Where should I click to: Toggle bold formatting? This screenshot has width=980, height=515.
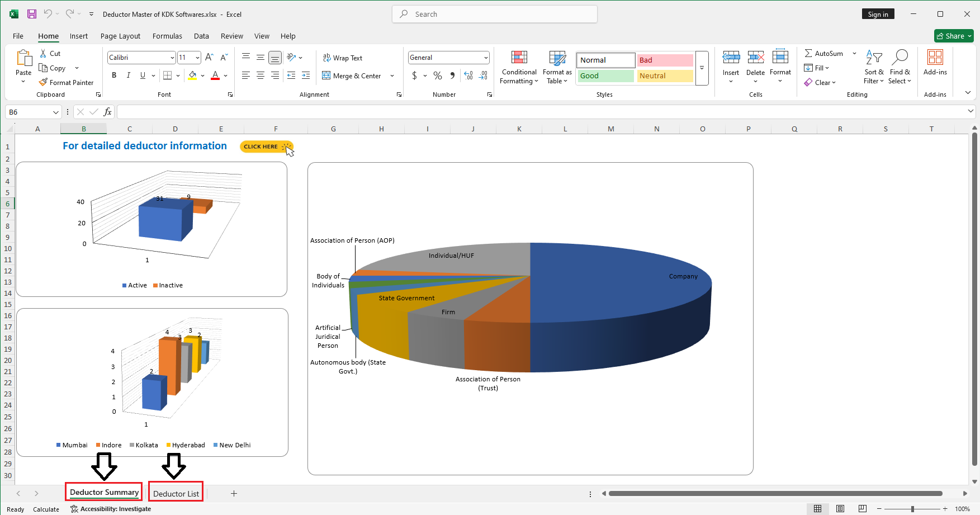[114, 75]
